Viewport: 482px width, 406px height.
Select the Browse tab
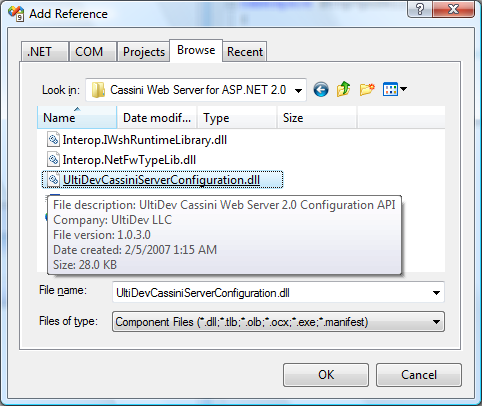196,50
